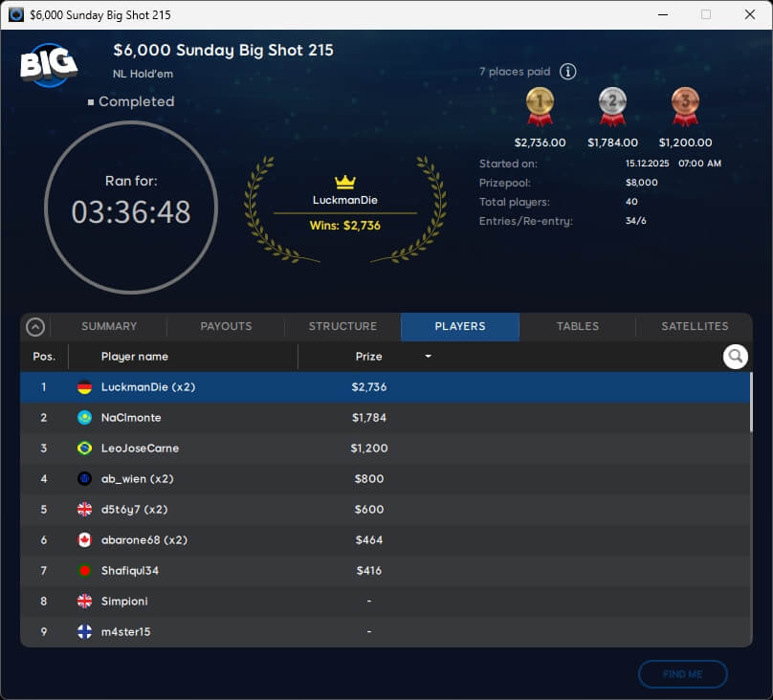Open the Payouts tab

point(226,326)
